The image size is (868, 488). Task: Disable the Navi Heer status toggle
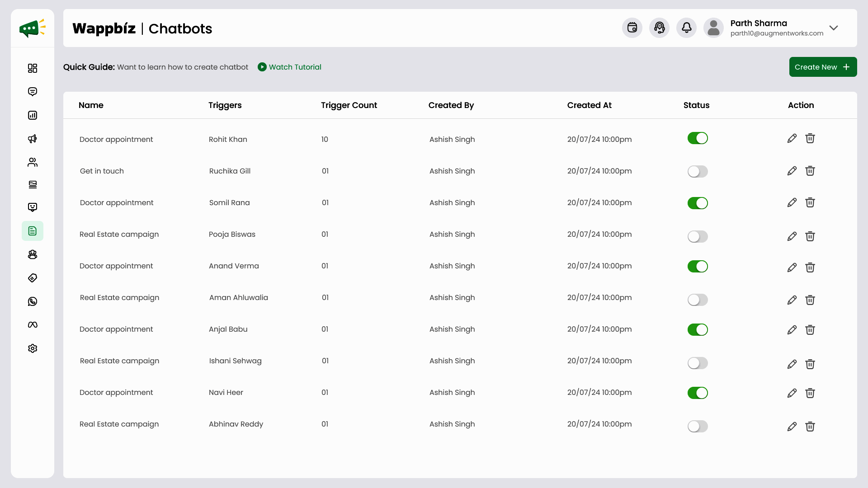698,393
